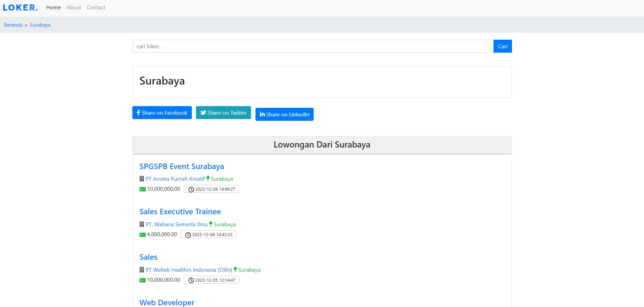Open the SPGSPB Event Surabaya job
This screenshot has width=644, height=307.
(182, 166)
